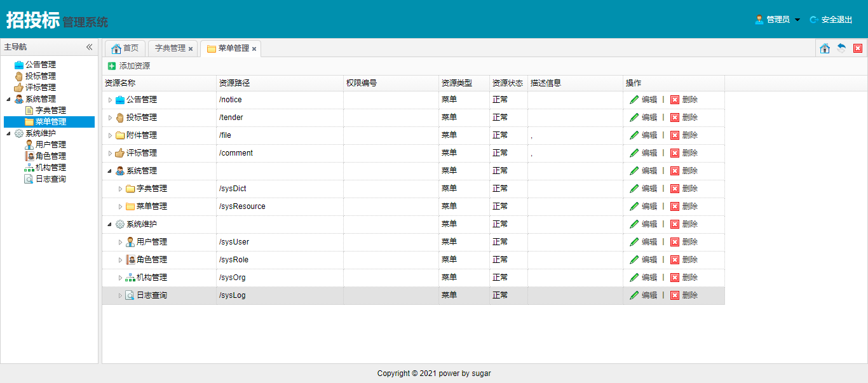
Task: Click 删除 link for 评标管理 row
Action: 690,153
